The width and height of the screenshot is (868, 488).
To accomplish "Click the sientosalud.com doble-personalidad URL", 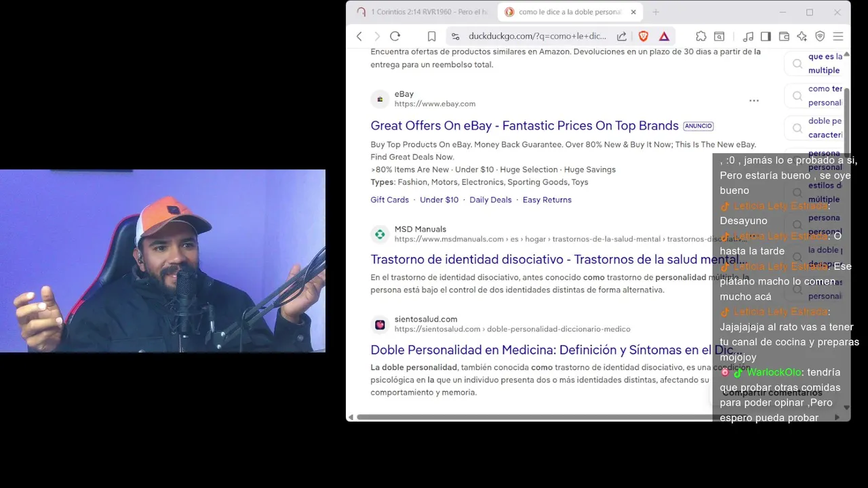I will tap(512, 329).
